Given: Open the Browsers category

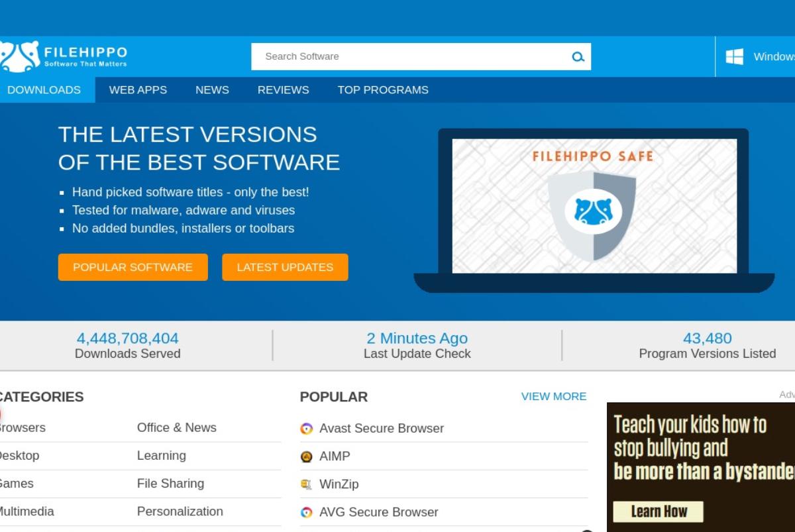Looking at the screenshot, I should coord(21,428).
